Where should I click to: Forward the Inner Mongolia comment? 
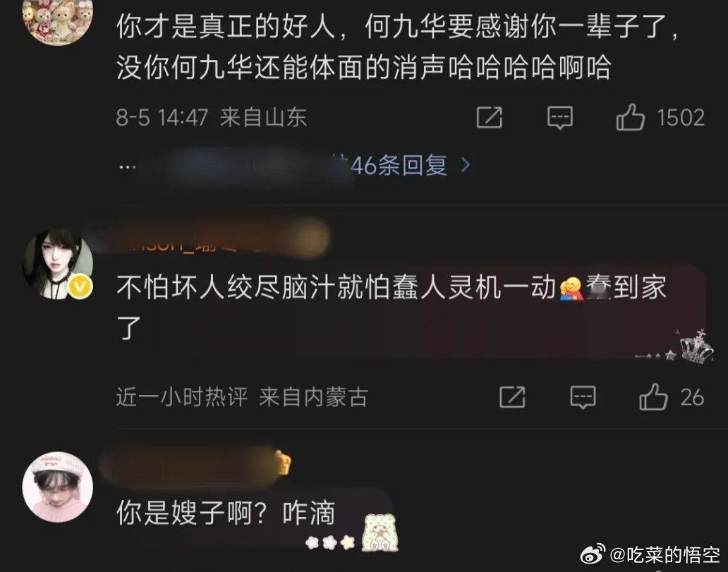[513, 397]
